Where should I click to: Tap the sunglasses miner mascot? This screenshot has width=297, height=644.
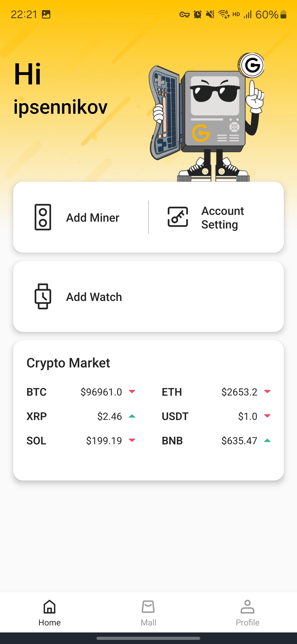tap(207, 117)
